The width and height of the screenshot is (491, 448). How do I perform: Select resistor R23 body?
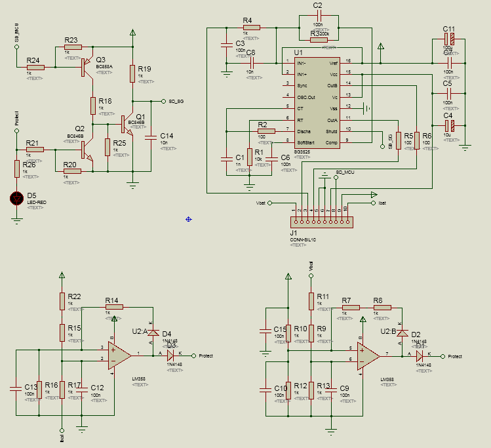[73, 47]
